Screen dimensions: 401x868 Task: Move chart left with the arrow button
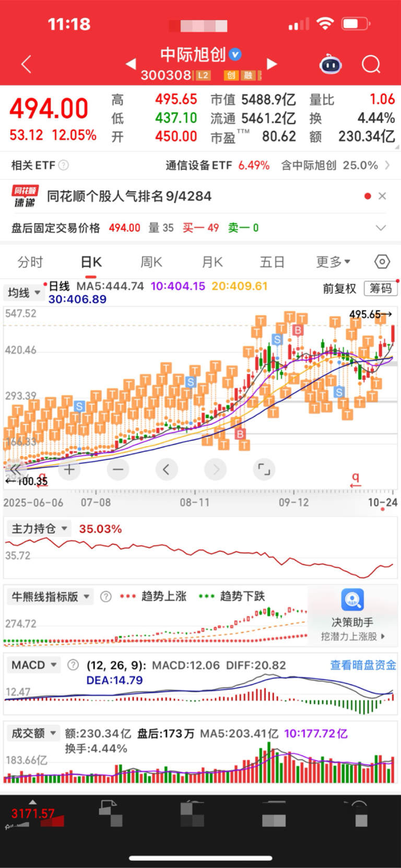click(x=167, y=470)
